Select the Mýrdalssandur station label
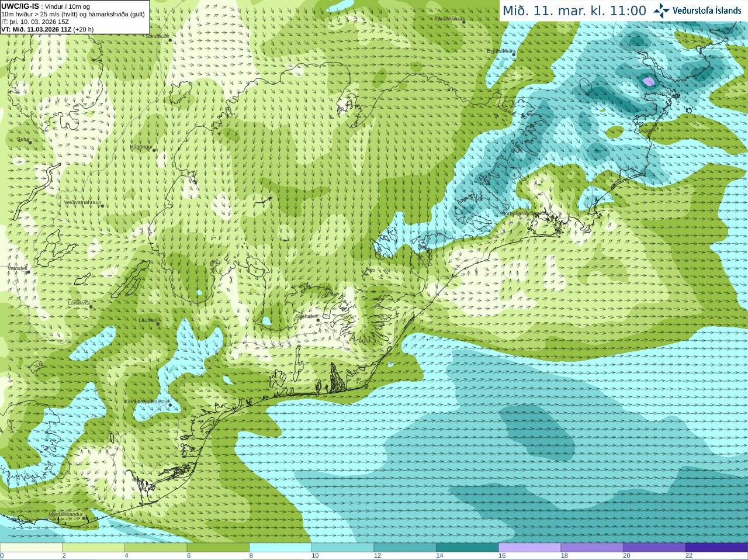Image resolution: width=748 pixels, height=560 pixels. 65,514
